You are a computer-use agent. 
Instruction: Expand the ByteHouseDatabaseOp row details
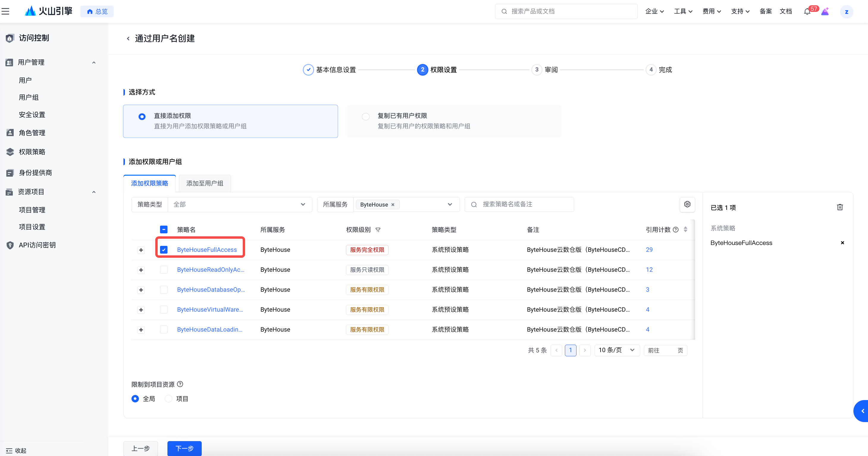[x=141, y=290]
